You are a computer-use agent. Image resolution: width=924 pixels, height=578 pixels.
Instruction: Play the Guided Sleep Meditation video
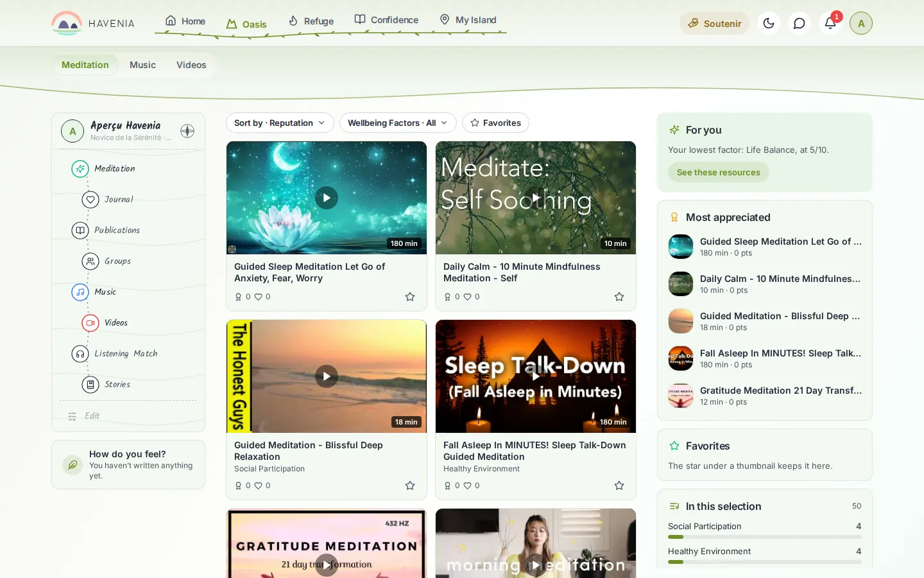click(x=327, y=198)
